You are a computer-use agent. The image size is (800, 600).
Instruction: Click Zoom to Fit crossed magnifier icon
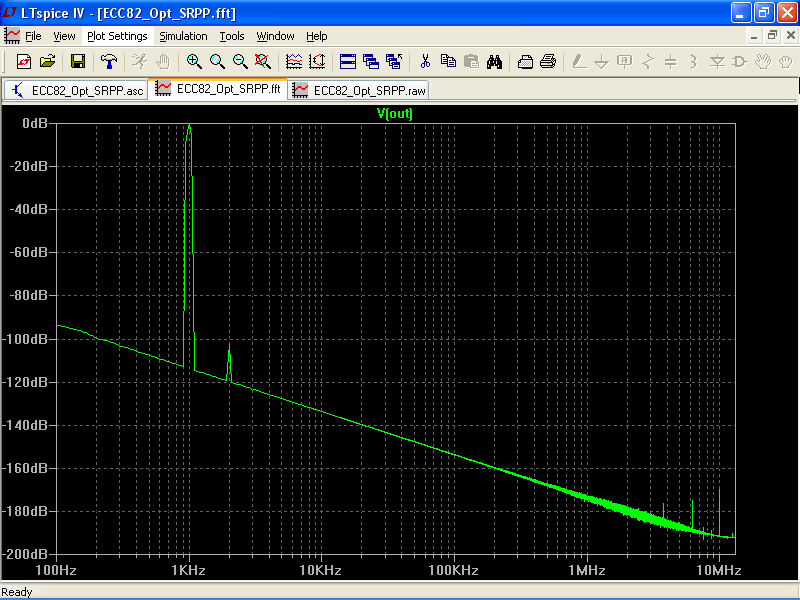tap(263, 62)
